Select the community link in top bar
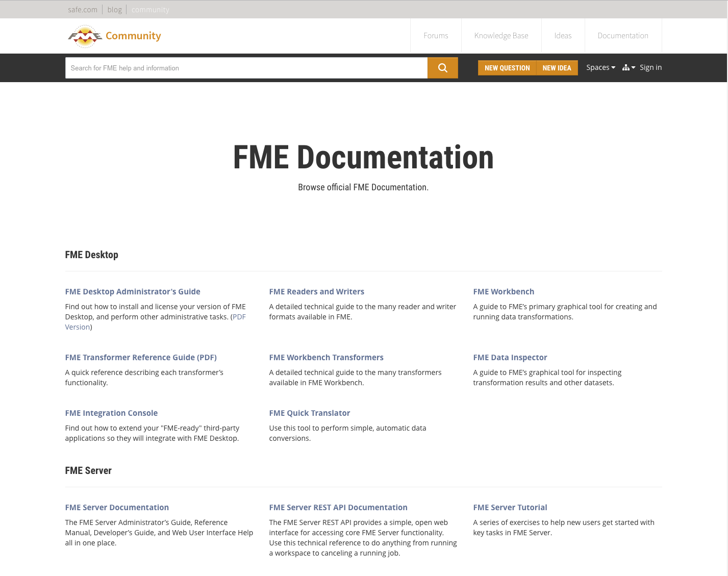The height and width of the screenshot is (576, 728). click(150, 10)
